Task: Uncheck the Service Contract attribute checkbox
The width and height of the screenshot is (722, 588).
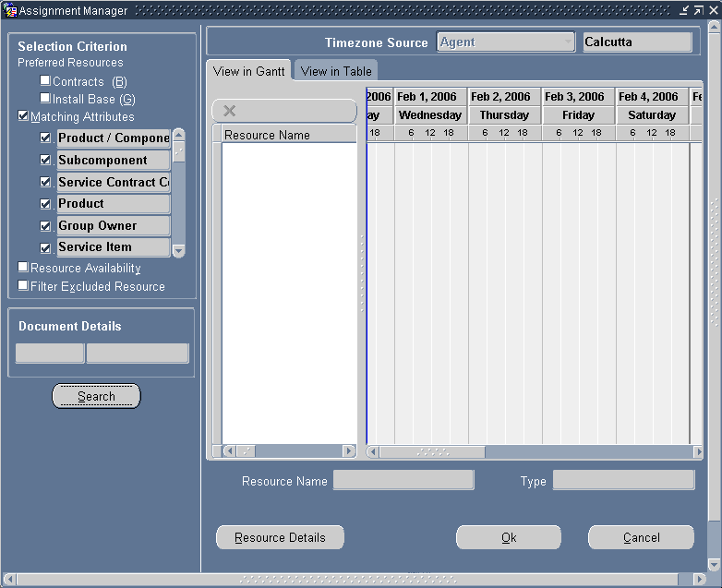Action: point(45,182)
